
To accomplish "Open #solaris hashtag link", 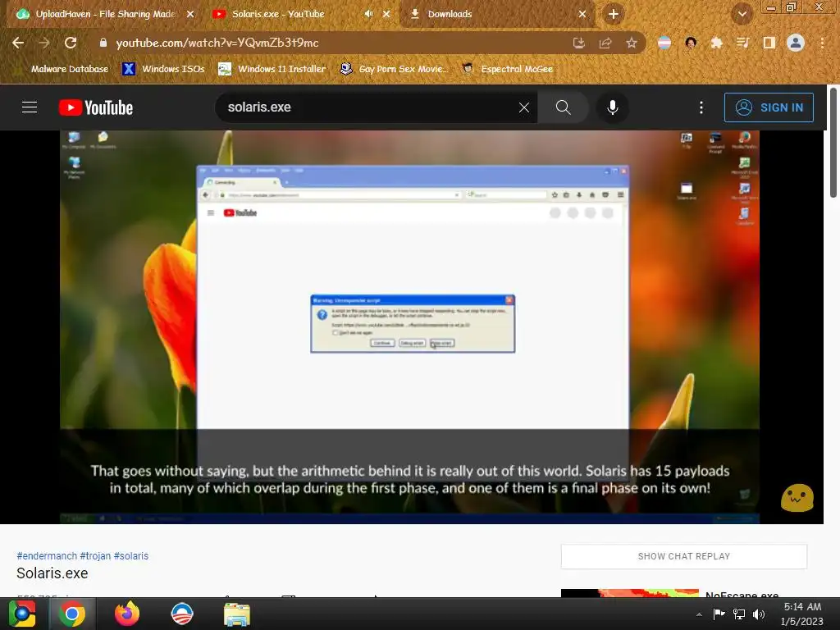I will pyautogui.click(x=131, y=556).
